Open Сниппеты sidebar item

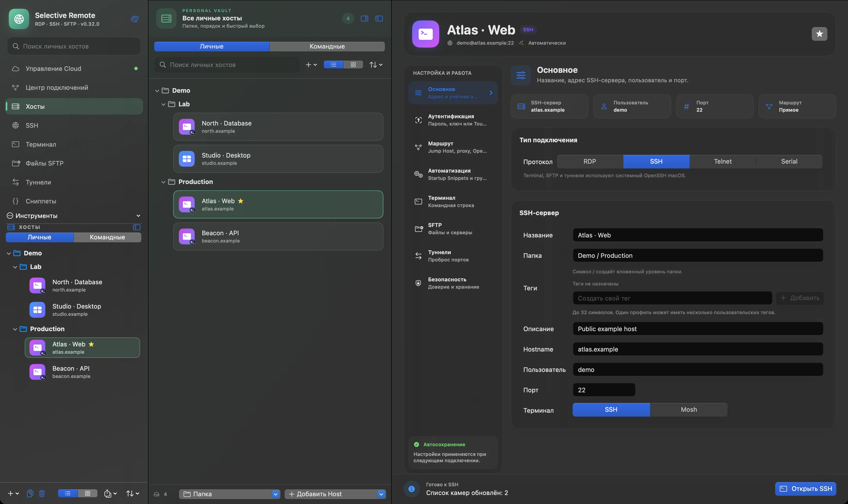(74, 201)
